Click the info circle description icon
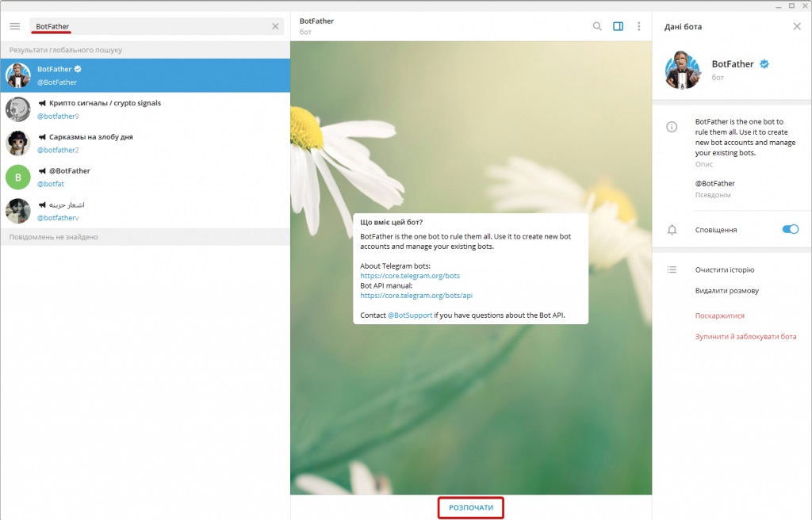 (672, 127)
